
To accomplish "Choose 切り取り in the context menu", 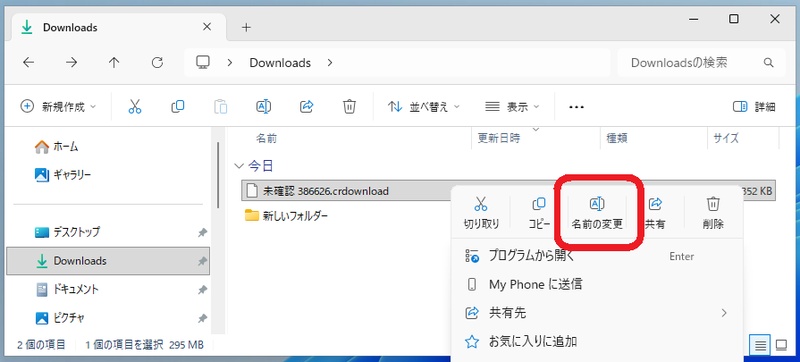I will point(481,213).
